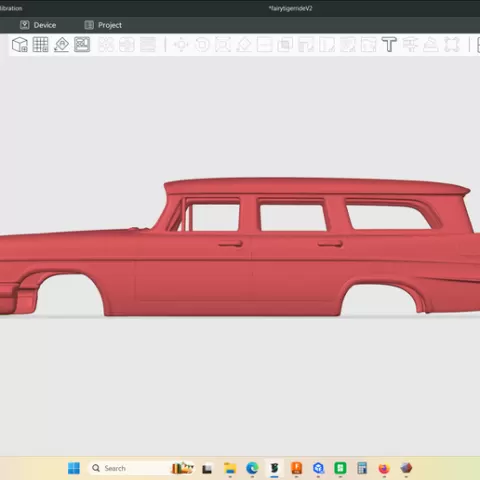This screenshot has height=480, width=480.
Task: Select the Lay on face tool
Action: [x=244, y=45]
